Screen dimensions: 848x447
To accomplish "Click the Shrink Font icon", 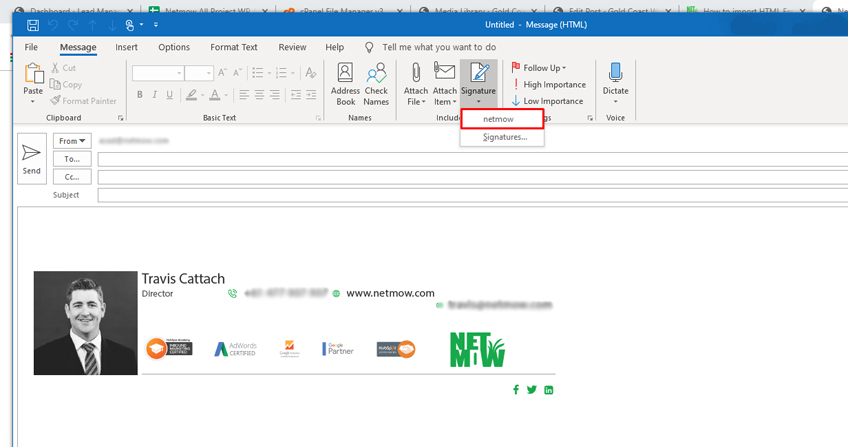I will tap(237, 73).
